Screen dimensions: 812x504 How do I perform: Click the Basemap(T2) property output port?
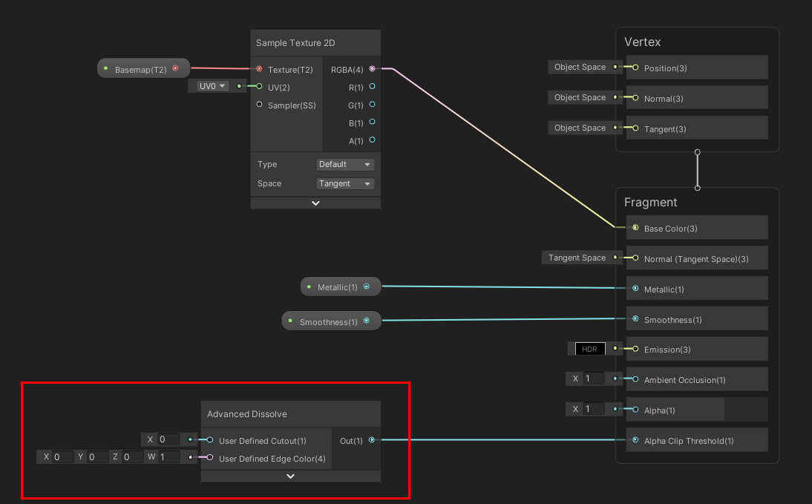[x=175, y=68]
